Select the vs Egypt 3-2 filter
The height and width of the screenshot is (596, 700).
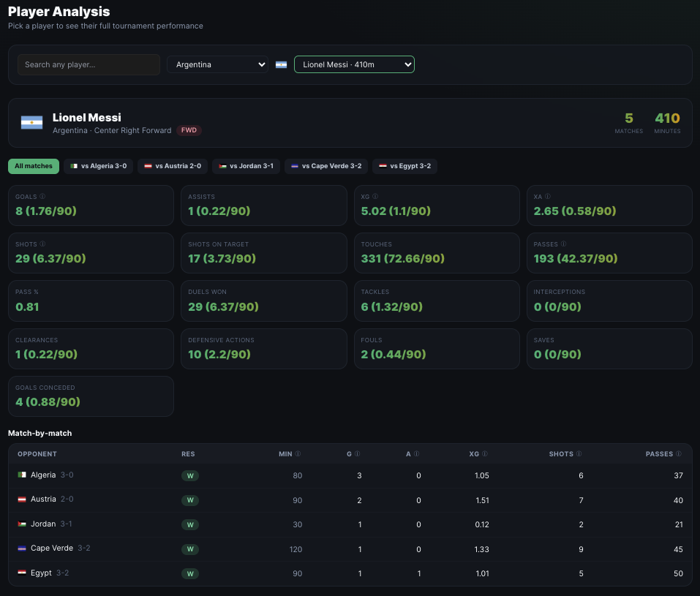point(405,166)
